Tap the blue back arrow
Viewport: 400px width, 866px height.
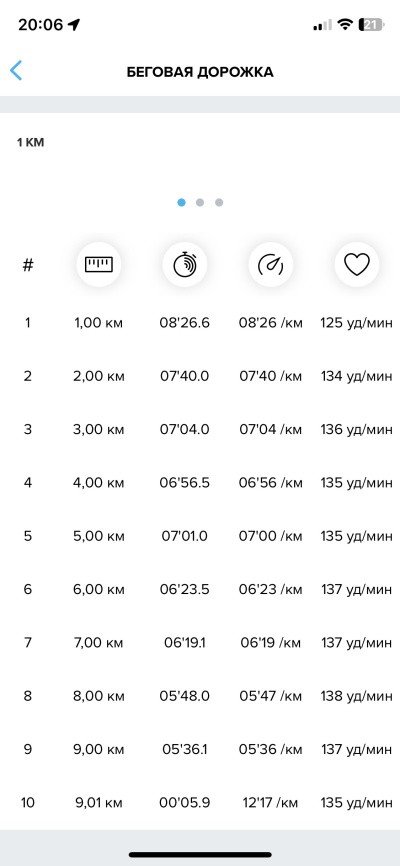click(16, 71)
